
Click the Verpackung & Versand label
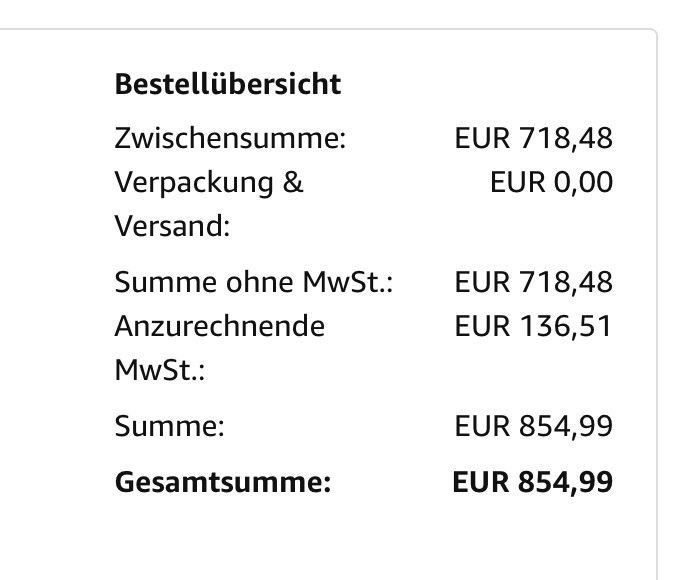pyautogui.click(x=209, y=204)
